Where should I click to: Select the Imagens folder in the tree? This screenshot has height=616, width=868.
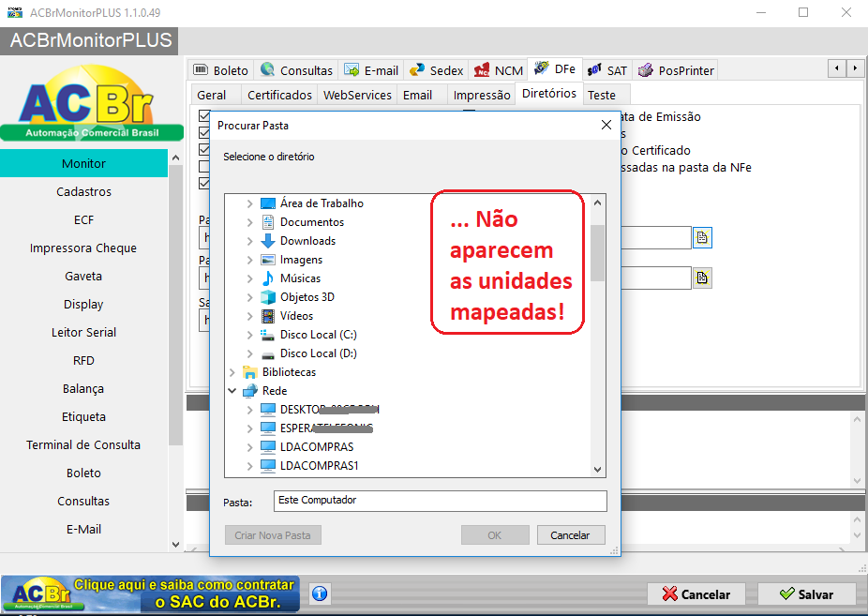coord(301,260)
